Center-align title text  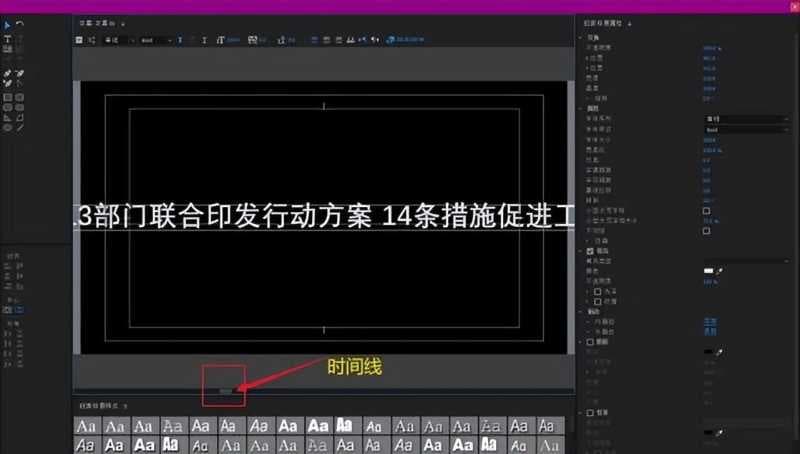click(x=327, y=40)
